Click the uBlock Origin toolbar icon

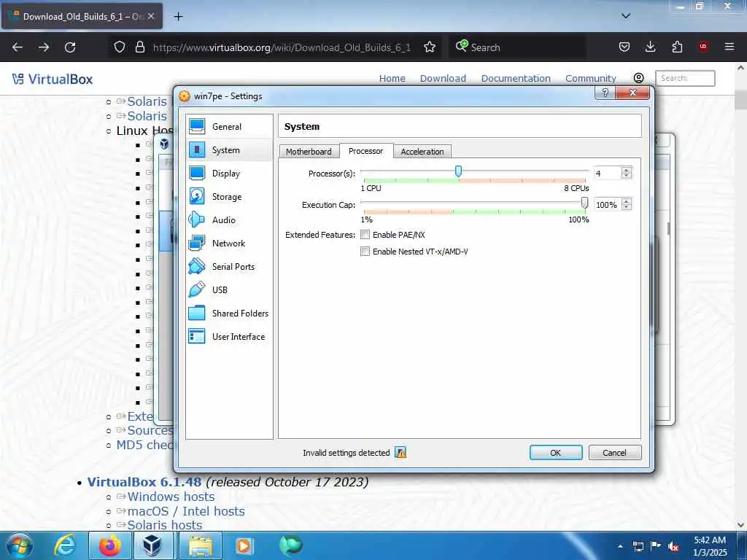[703, 47]
